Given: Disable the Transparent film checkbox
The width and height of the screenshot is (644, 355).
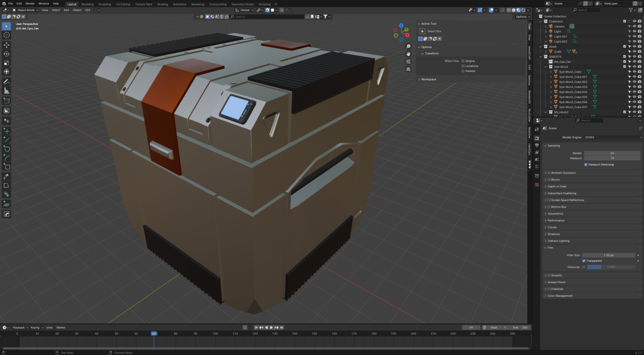Looking at the screenshot, I should [584, 261].
